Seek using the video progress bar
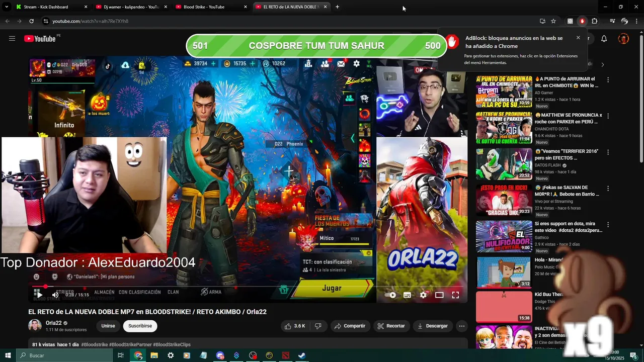 248,287
